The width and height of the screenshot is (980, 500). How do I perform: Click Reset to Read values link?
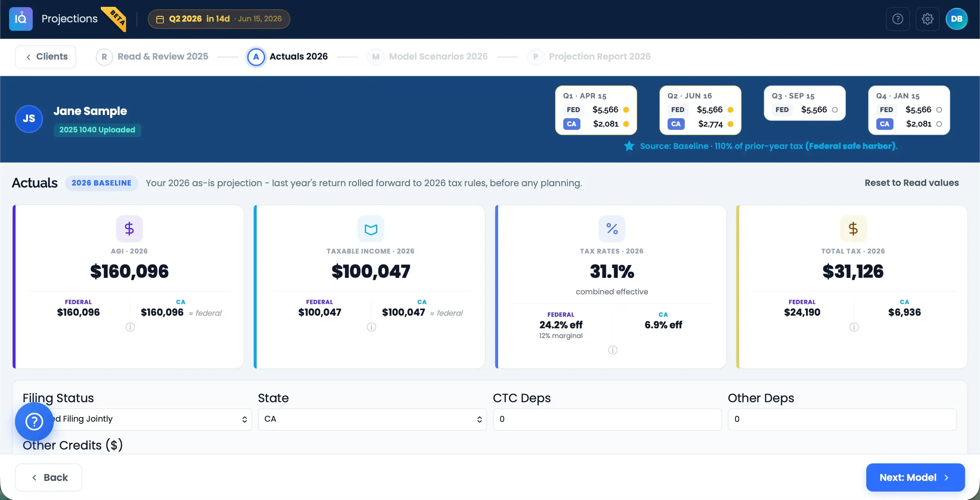point(912,183)
